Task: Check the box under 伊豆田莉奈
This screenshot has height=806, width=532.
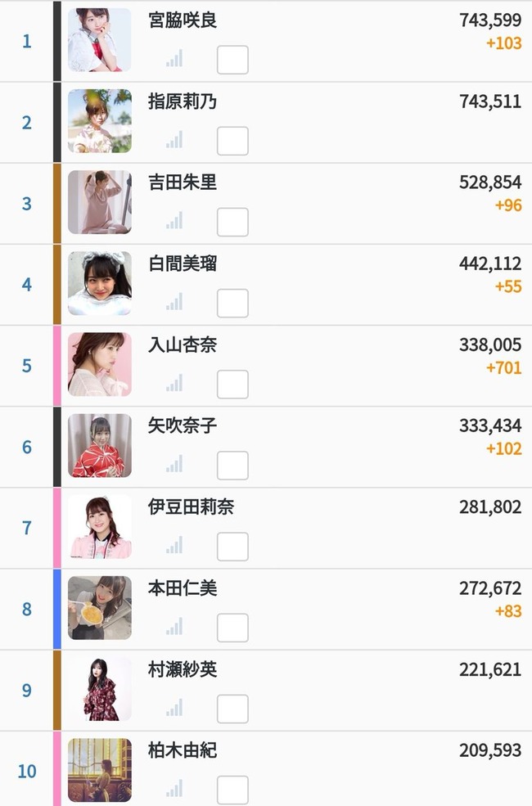Action: click(232, 547)
